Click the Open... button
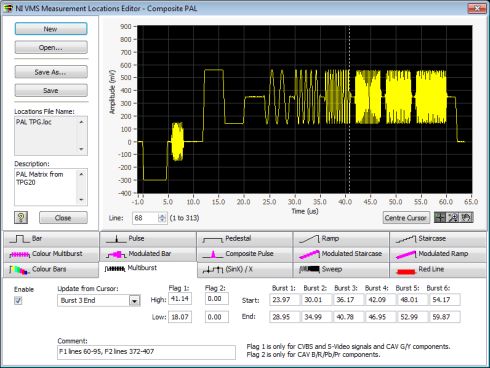Viewport: 490px width, 368px height. pyautogui.click(x=51, y=47)
